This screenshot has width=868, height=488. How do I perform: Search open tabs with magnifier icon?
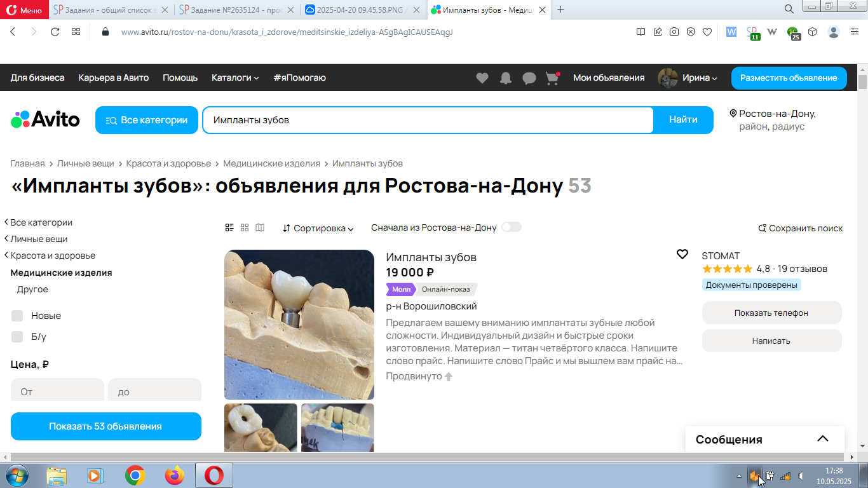tap(789, 9)
